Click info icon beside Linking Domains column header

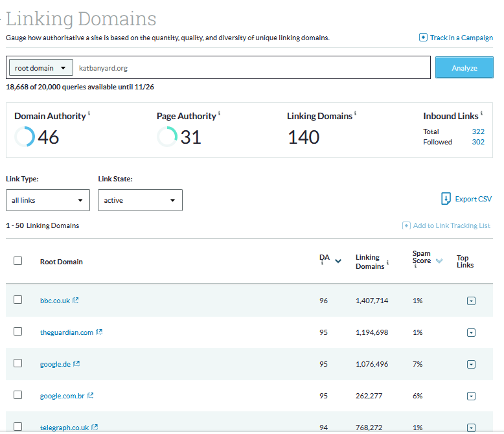[x=387, y=262]
